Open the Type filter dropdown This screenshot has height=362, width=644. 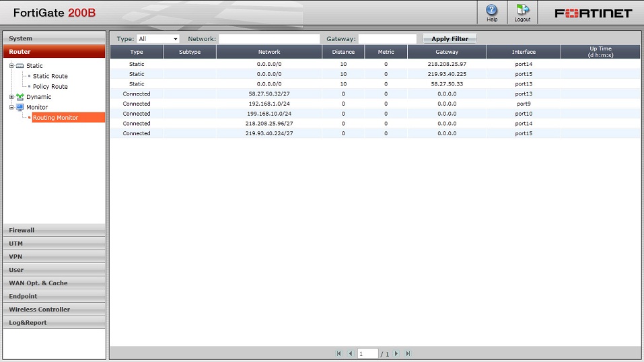point(158,38)
